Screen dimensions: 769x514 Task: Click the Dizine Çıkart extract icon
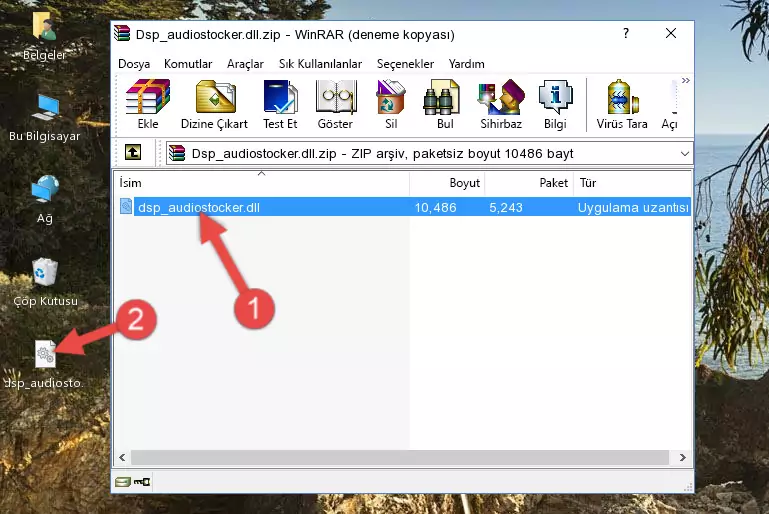tap(214, 104)
